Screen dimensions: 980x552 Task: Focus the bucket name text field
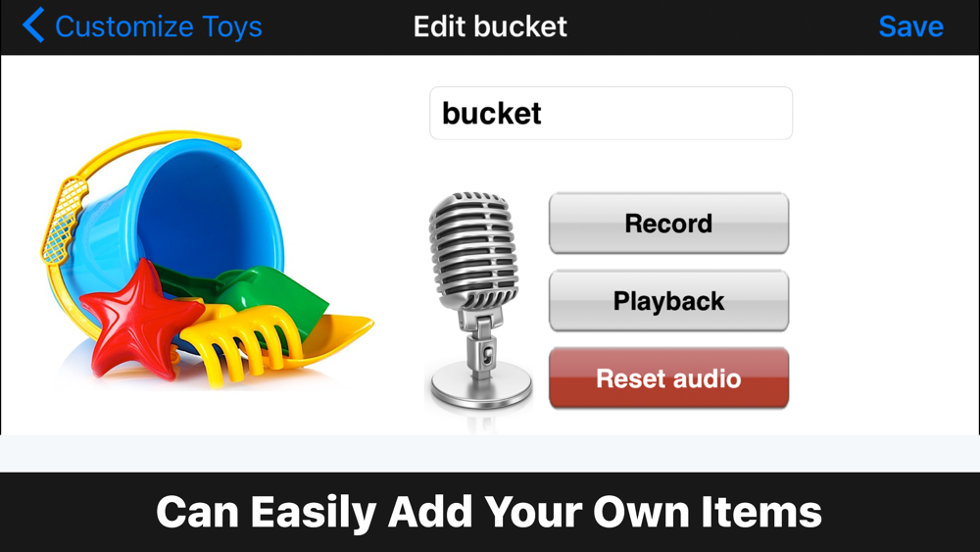[611, 113]
